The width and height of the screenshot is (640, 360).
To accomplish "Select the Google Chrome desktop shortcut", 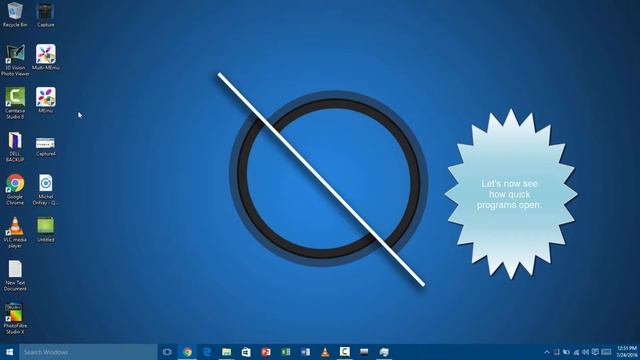I will tap(15, 190).
